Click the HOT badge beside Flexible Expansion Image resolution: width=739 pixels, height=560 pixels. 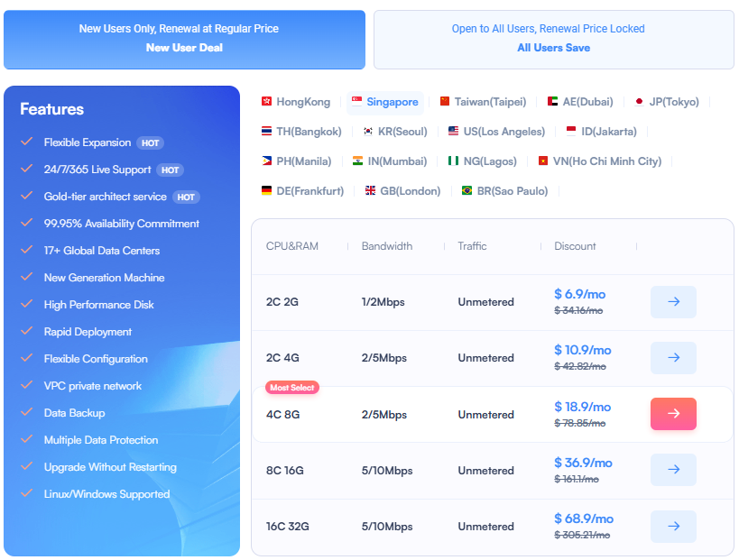(150, 142)
